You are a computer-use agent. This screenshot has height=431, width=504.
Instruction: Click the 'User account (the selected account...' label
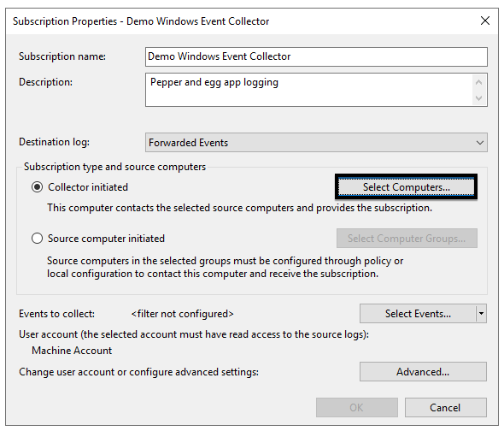194,334
